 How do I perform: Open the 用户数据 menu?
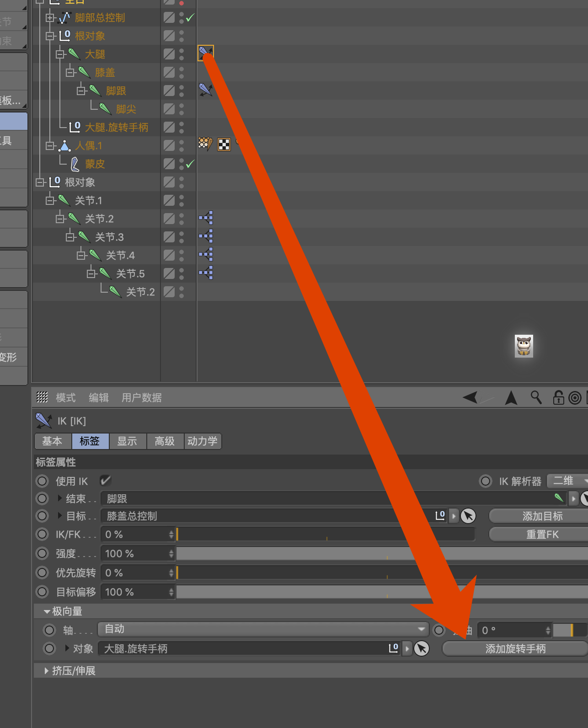(x=141, y=397)
